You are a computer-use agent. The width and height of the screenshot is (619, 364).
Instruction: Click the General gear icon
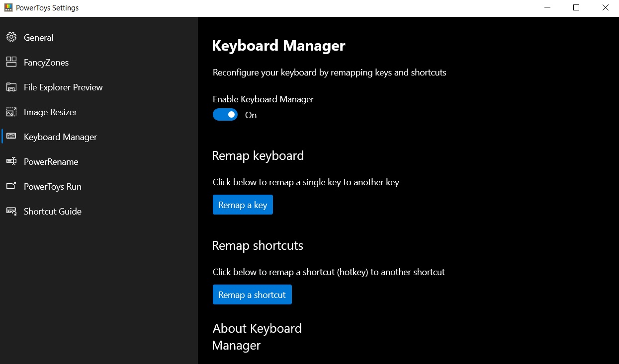click(x=11, y=37)
